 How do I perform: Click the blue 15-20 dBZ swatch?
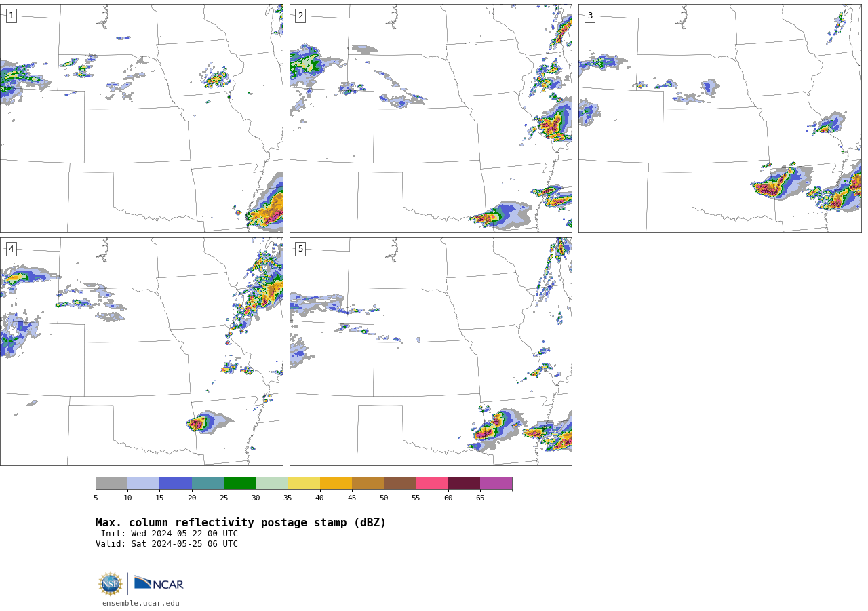176,484
